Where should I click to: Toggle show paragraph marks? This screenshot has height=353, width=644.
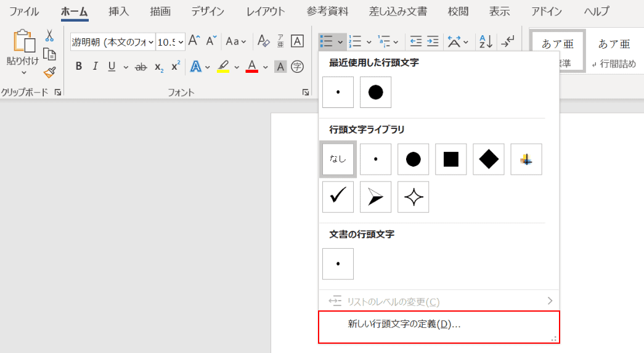coord(508,41)
